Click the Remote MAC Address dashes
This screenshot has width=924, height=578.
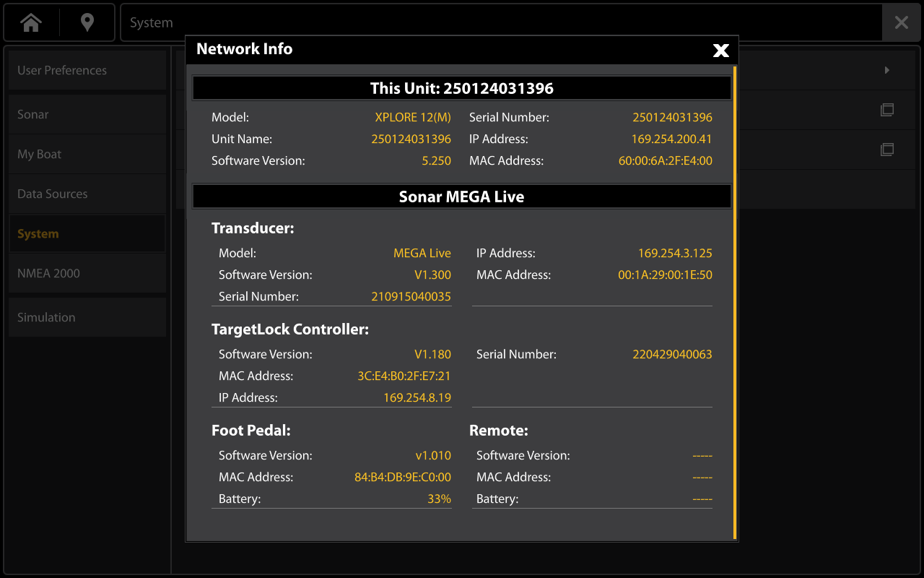click(702, 477)
